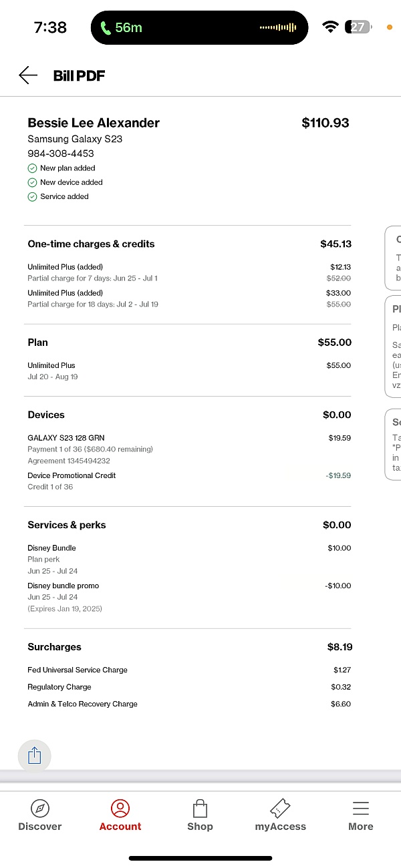The height and width of the screenshot is (868, 401).
Task: Tap the Account person icon
Action: click(120, 809)
